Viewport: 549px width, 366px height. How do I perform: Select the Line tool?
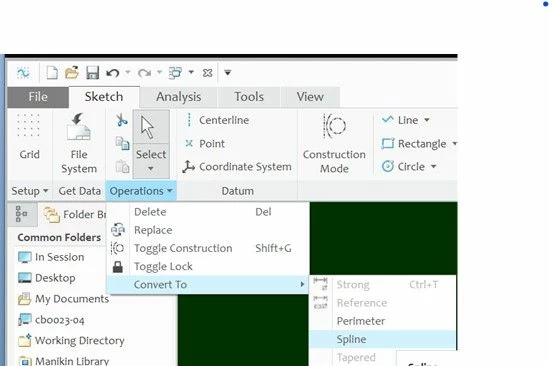[x=400, y=120]
